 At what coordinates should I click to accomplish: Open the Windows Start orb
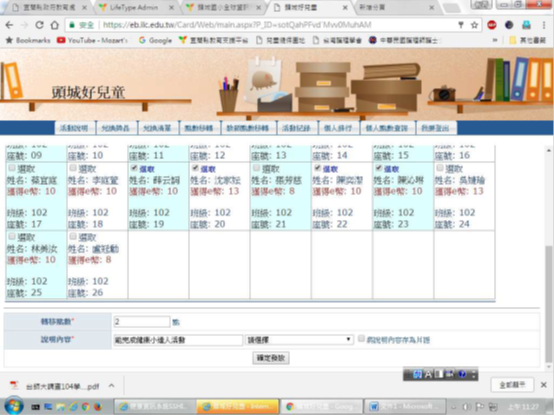(13, 406)
